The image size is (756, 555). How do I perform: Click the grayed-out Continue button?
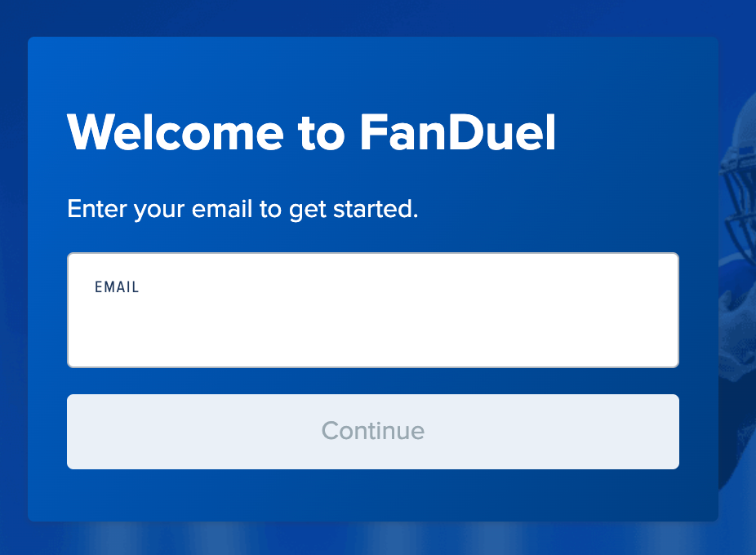pyautogui.click(x=372, y=432)
